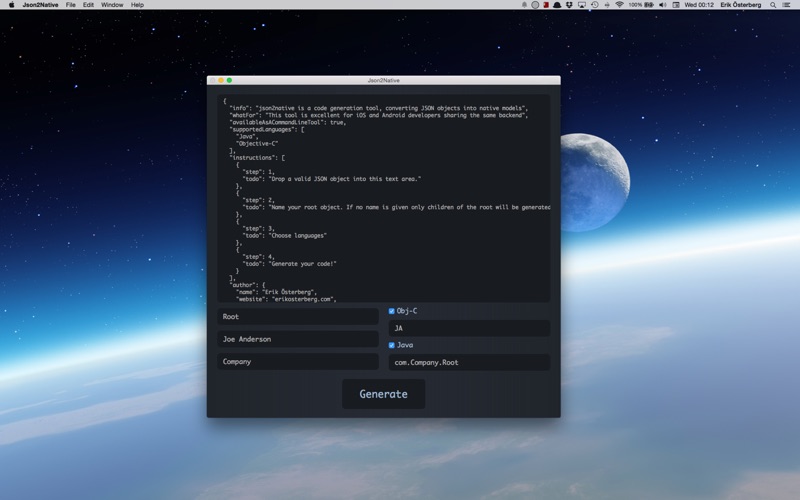The width and height of the screenshot is (800, 500).
Task: Click the Joe Anderson author field
Action: [298, 339]
